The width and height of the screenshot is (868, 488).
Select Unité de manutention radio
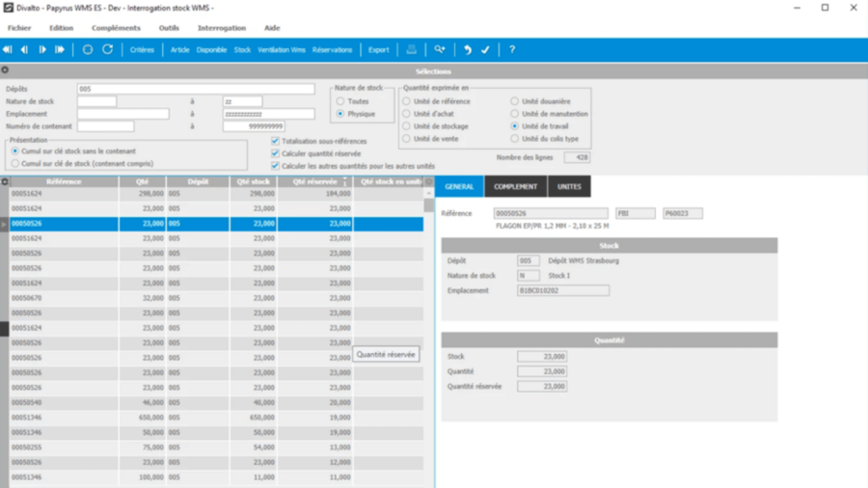(515, 114)
